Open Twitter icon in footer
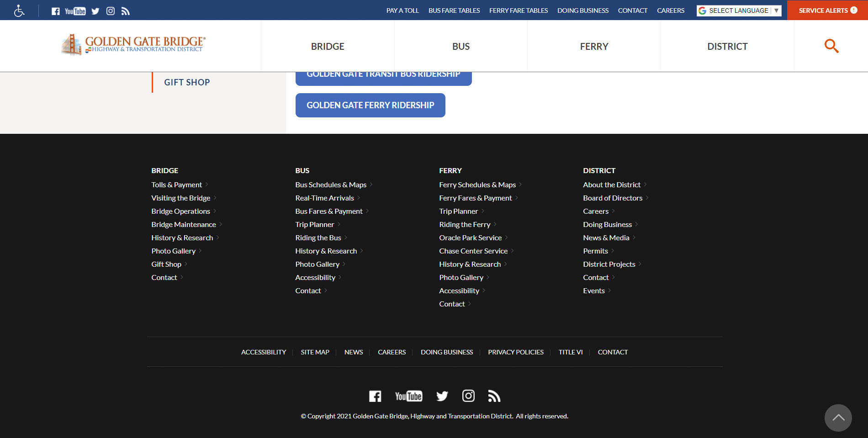The height and width of the screenshot is (438, 868). point(442,396)
